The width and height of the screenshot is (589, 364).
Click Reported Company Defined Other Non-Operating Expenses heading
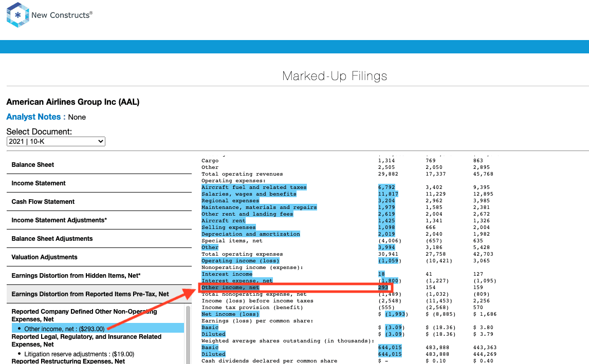pyautogui.click(x=84, y=315)
